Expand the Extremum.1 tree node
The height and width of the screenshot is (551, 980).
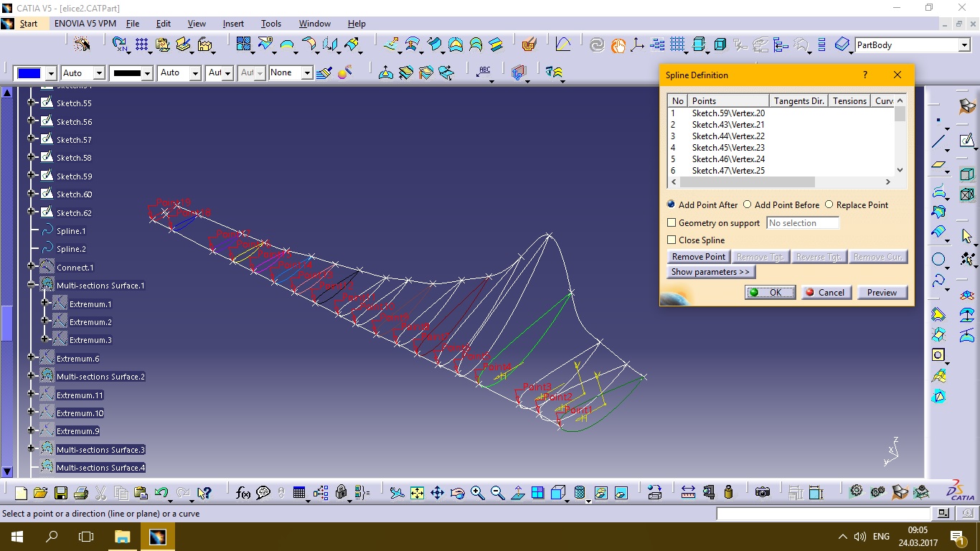click(44, 304)
